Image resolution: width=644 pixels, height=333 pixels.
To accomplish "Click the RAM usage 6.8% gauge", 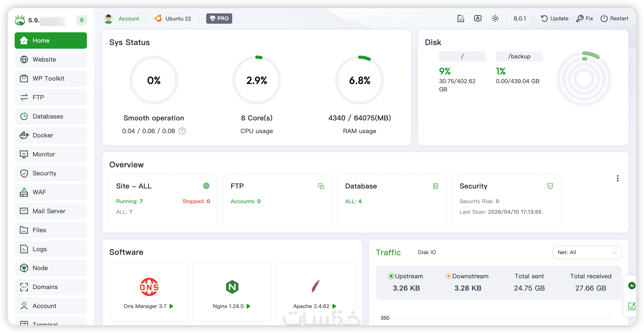I will pos(359,80).
